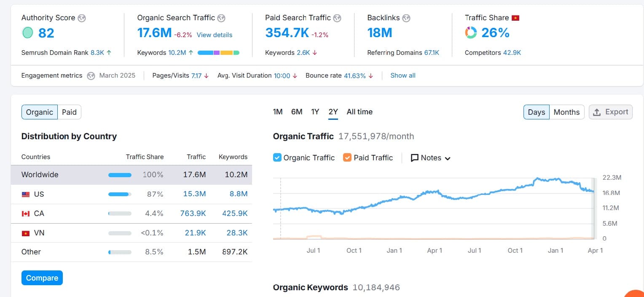Click the globe icon beside Authority Score
Viewport: 644px width, 297px height.
[x=82, y=18]
